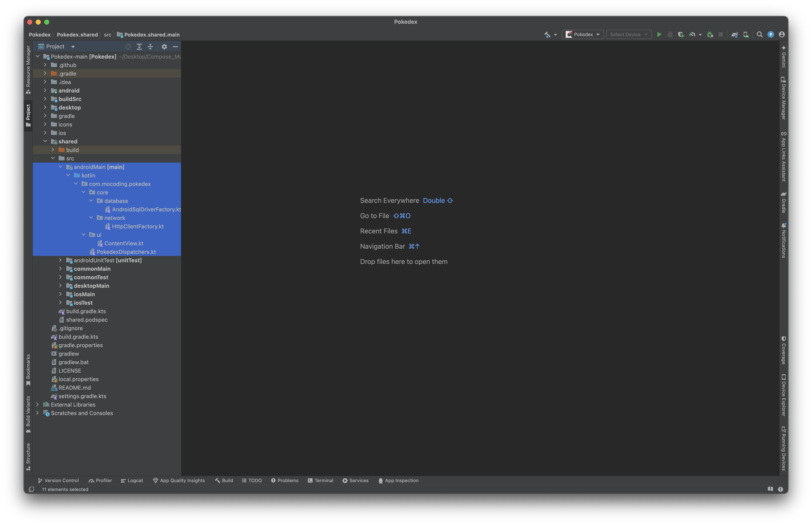Click the Project panel settings gear
The width and height of the screenshot is (812, 525).
click(x=164, y=47)
